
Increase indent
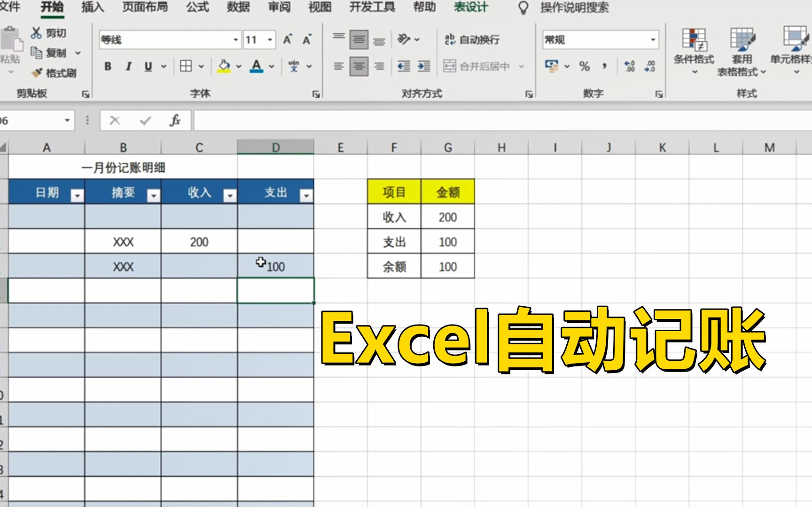424,66
